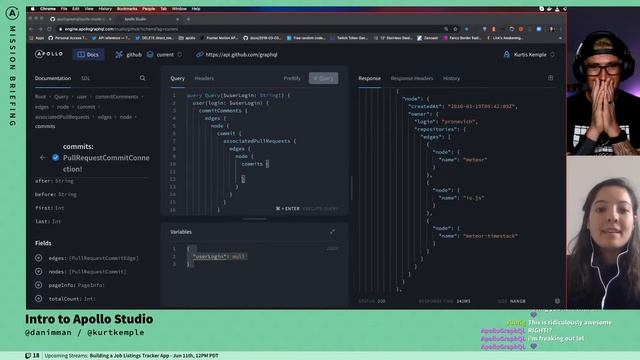The image size is (640, 360).
Task: Switch to the first GitHub browser tab
Action: point(80,19)
